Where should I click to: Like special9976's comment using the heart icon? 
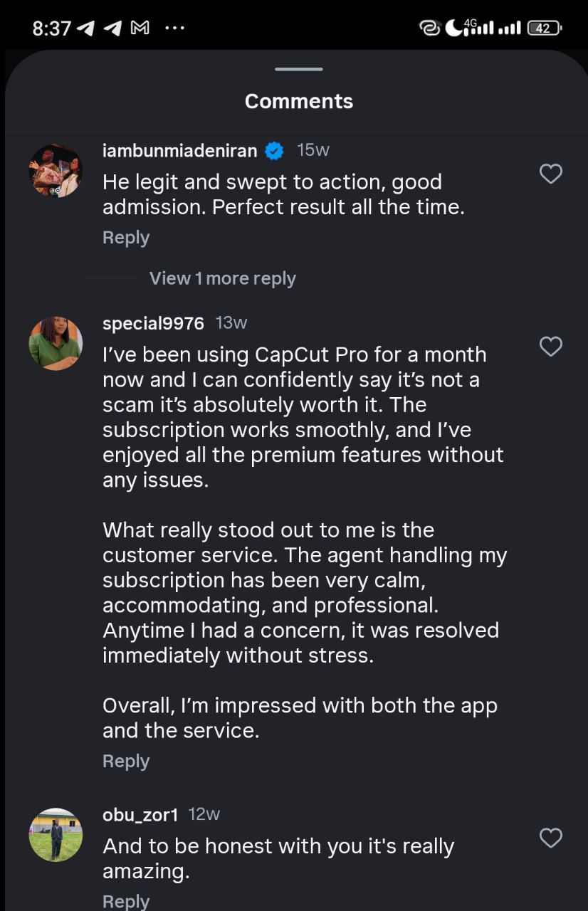point(550,347)
